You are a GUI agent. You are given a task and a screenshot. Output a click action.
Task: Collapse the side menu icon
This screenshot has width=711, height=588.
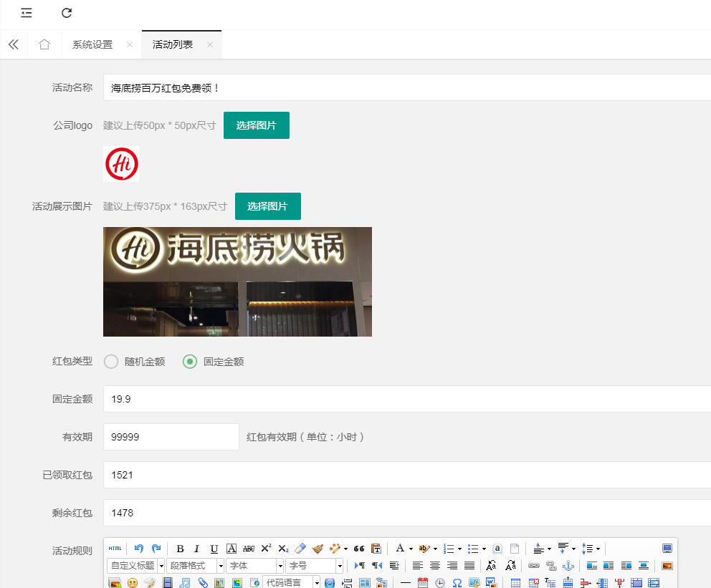27,13
